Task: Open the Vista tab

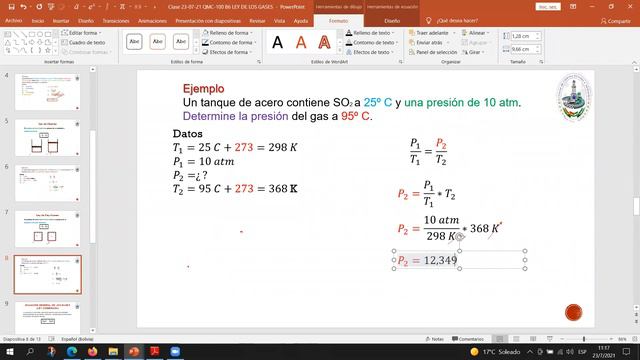Action: 280,21
